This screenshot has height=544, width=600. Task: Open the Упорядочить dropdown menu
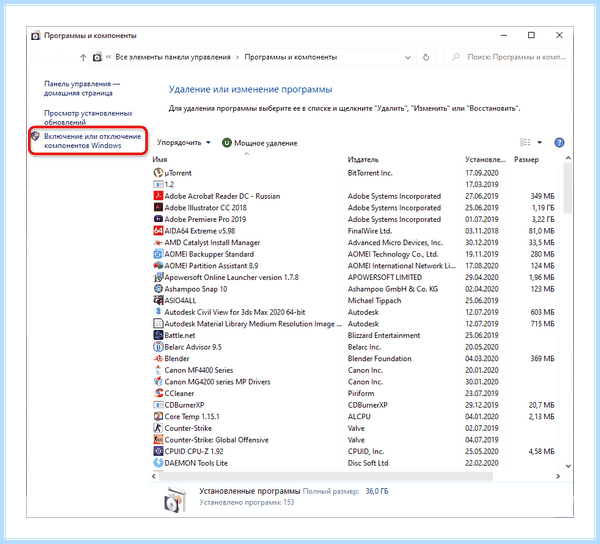click(184, 143)
